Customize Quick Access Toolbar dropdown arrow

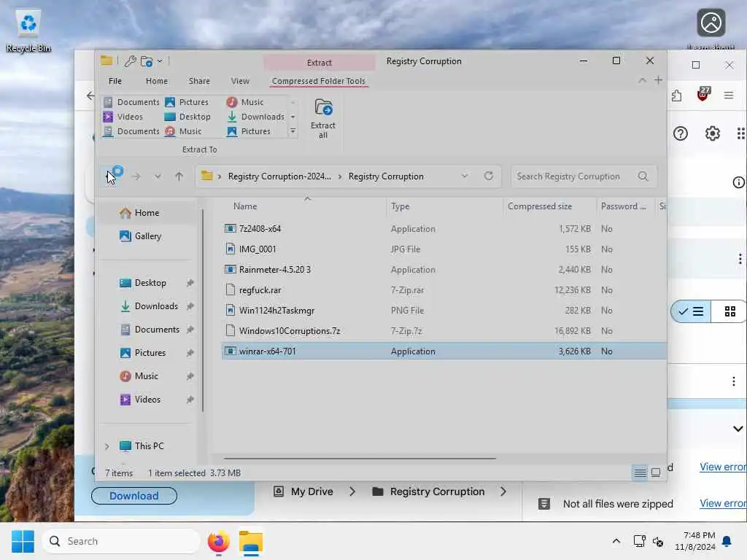click(x=160, y=61)
